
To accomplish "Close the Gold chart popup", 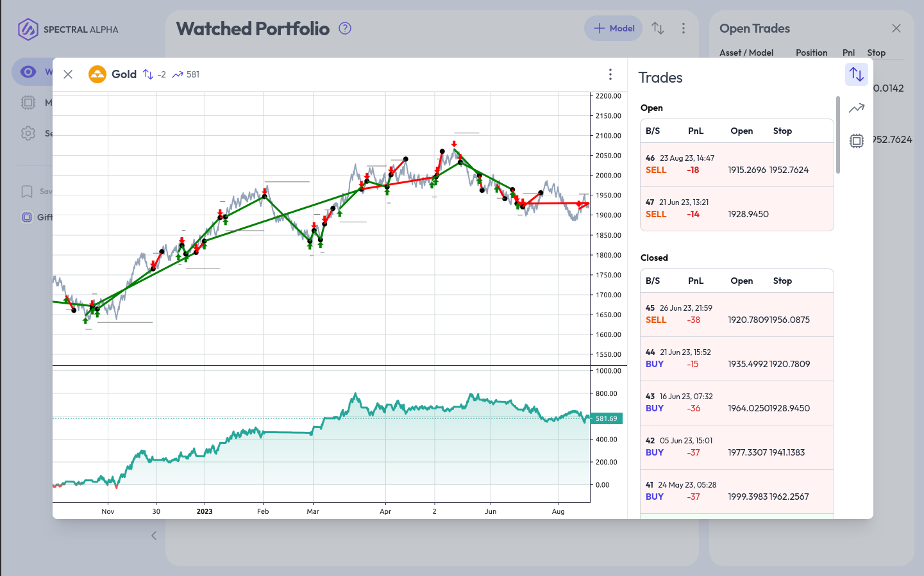I will coord(68,74).
